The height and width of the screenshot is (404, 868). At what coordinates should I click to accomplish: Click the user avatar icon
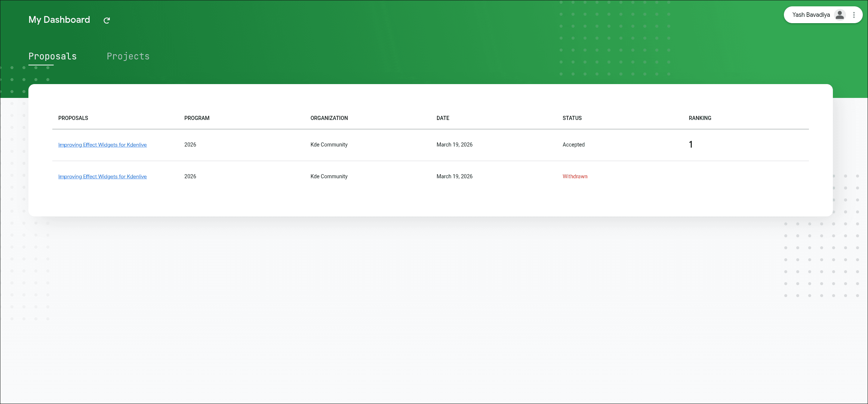pos(840,15)
